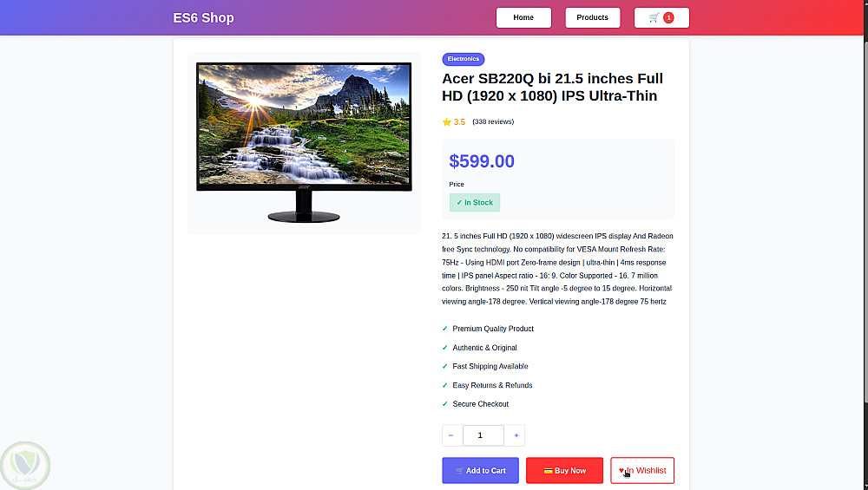Toggle the In Wishlist button
868x490 pixels.
tap(642, 471)
